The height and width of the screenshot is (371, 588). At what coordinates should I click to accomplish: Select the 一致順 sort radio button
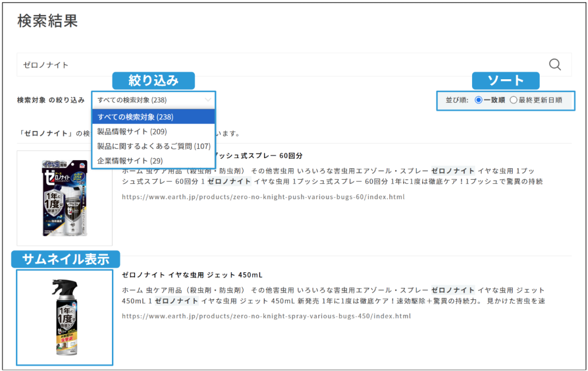coord(478,100)
